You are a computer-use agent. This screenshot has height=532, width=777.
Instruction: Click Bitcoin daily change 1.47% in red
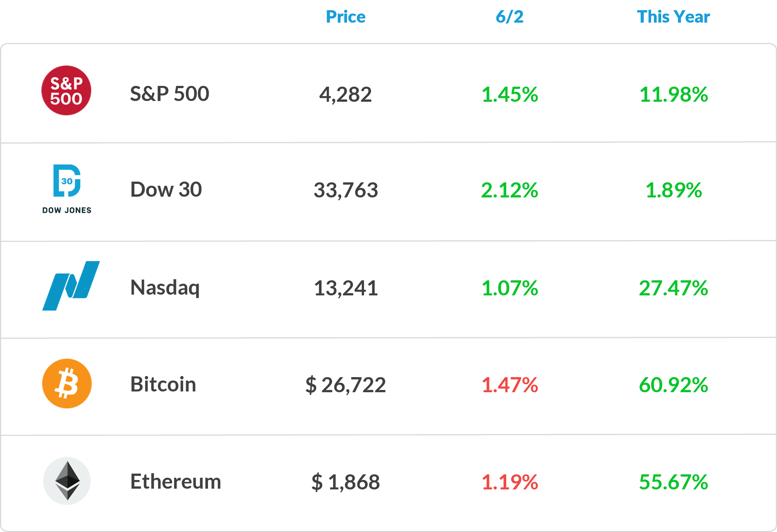tap(510, 385)
